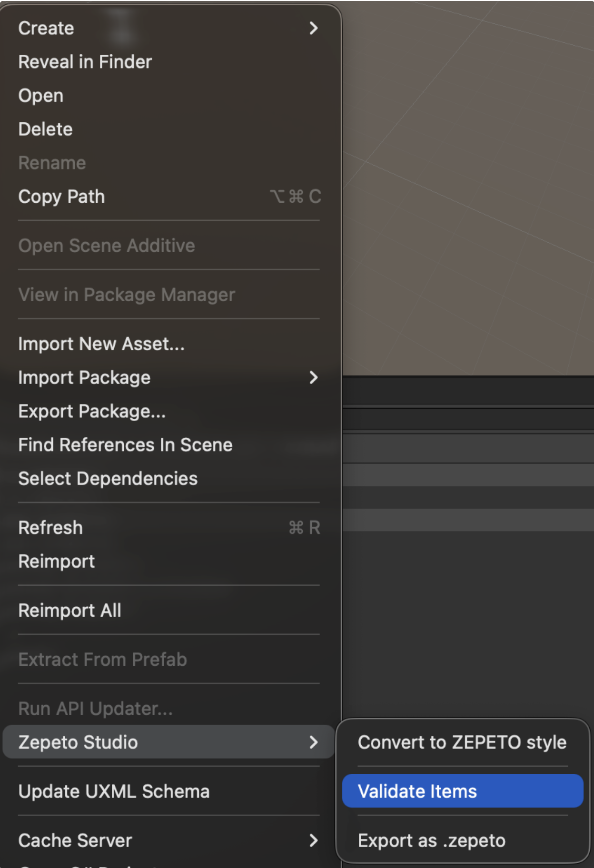Click Convert to ZEPETO style

click(x=463, y=742)
